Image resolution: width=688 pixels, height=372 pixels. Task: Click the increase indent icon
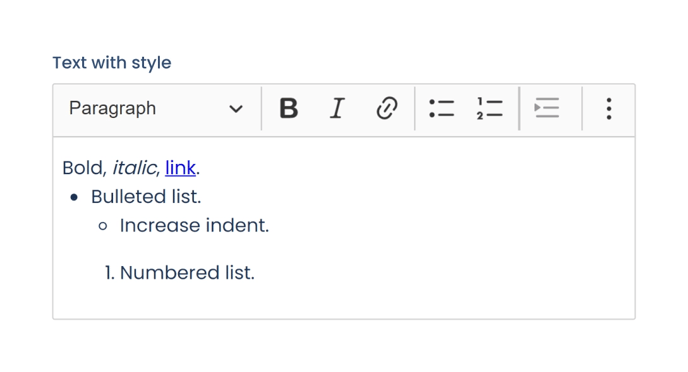547,108
